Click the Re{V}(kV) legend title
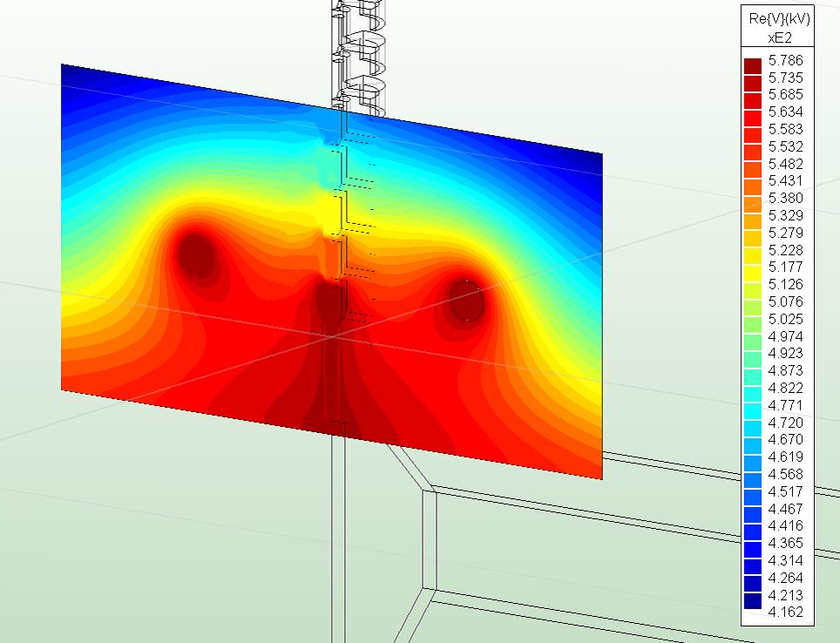Image resolution: width=840 pixels, height=643 pixels. point(778,19)
